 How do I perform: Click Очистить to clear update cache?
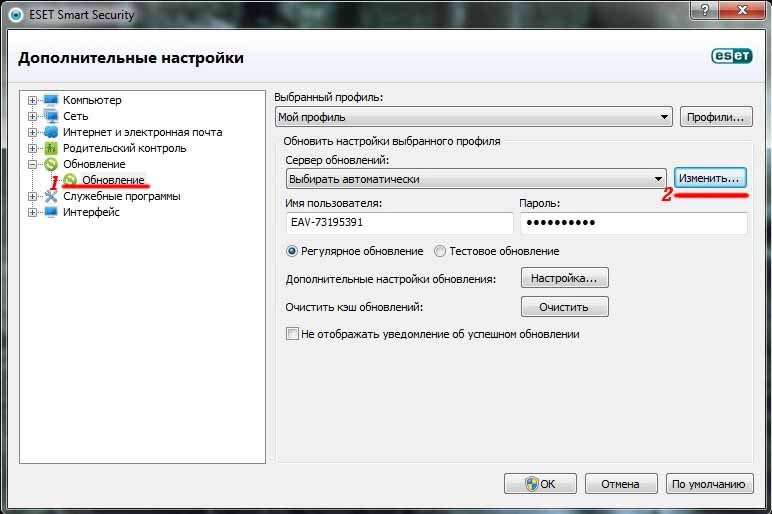tap(564, 307)
